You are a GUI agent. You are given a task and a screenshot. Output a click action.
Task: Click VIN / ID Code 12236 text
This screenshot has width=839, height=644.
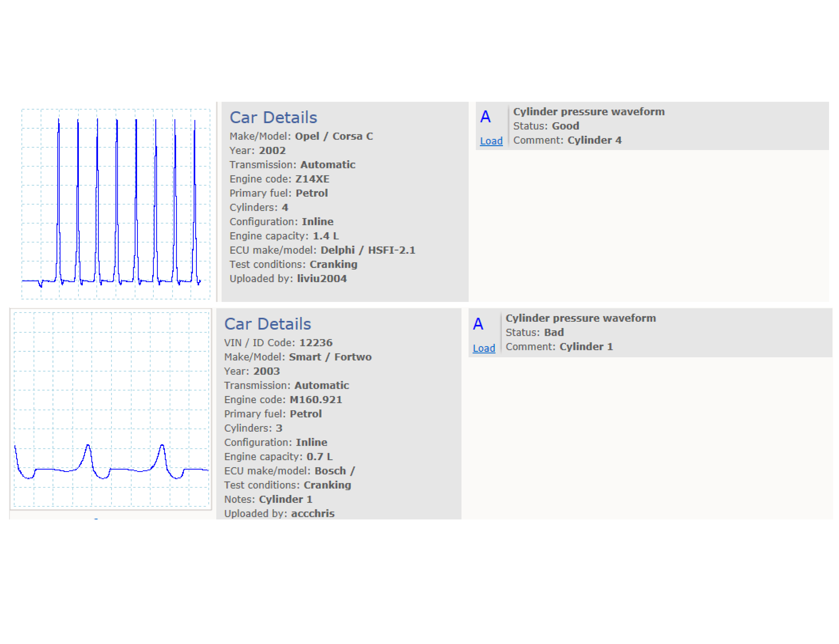click(278, 343)
